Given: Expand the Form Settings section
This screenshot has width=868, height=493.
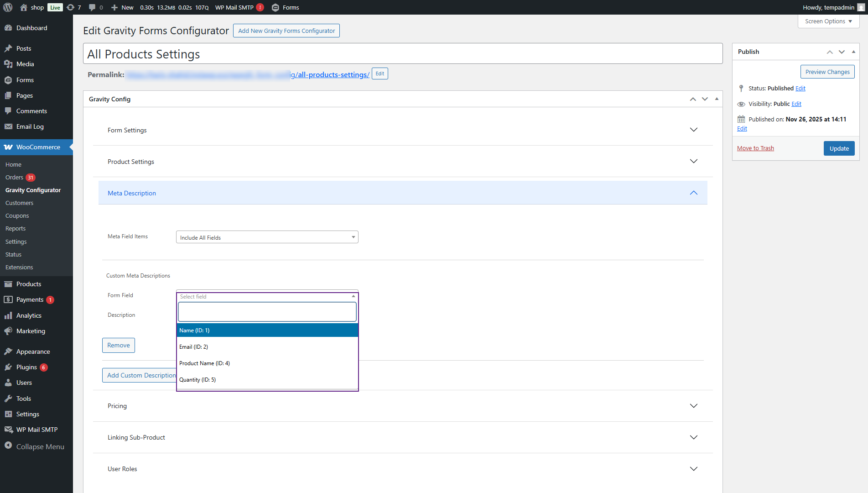Looking at the screenshot, I should [403, 130].
